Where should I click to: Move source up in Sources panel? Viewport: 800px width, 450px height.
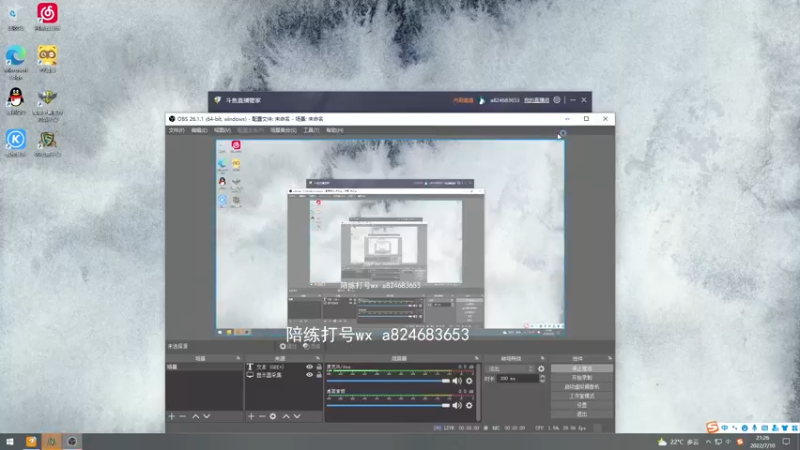coord(286,416)
